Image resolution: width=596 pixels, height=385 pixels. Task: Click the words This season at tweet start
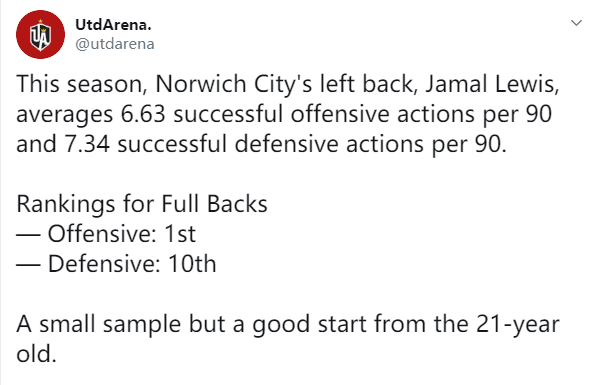tap(79, 84)
